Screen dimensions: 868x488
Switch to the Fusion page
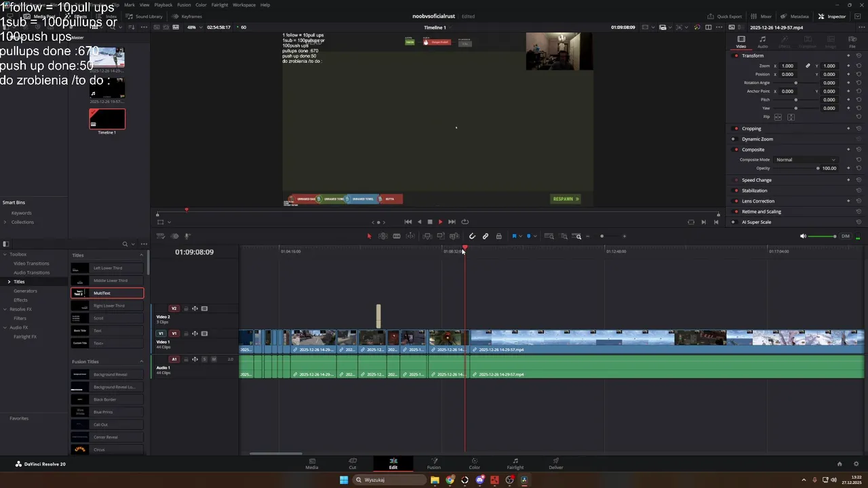tap(434, 463)
